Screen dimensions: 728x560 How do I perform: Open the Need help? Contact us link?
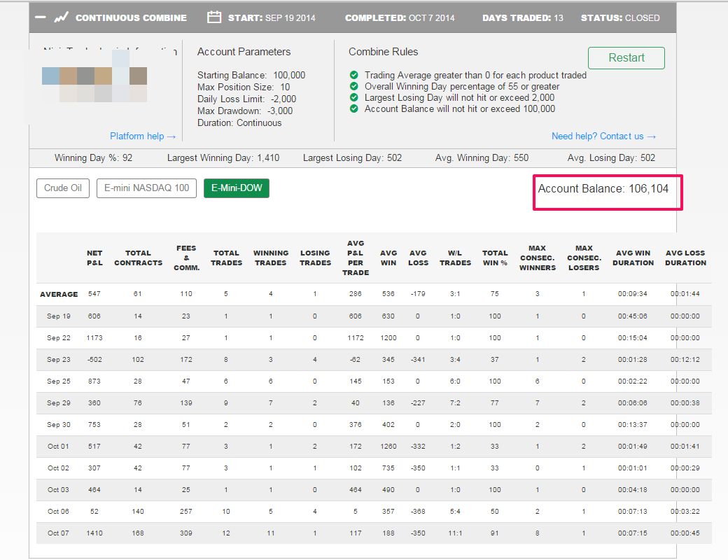tap(603, 136)
